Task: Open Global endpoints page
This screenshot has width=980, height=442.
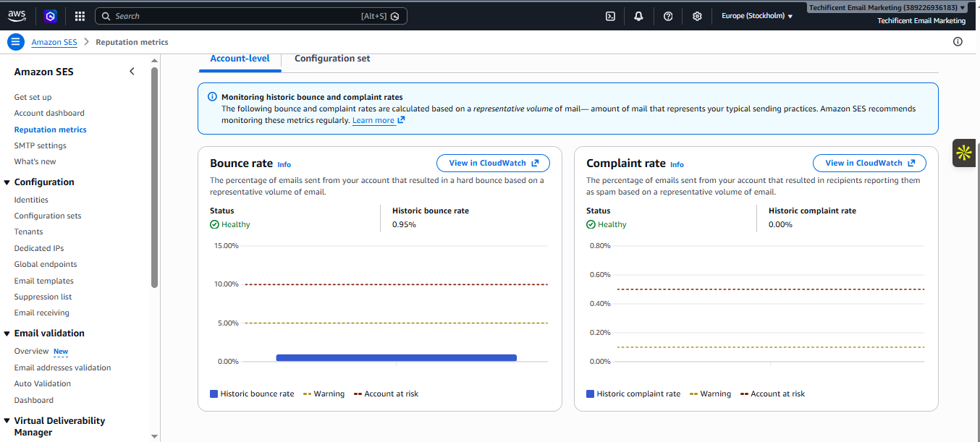Action: click(x=46, y=264)
